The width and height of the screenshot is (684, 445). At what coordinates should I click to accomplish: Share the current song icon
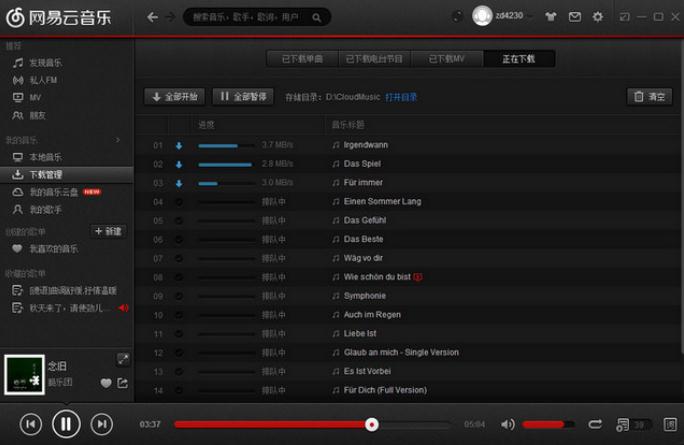[123, 383]
